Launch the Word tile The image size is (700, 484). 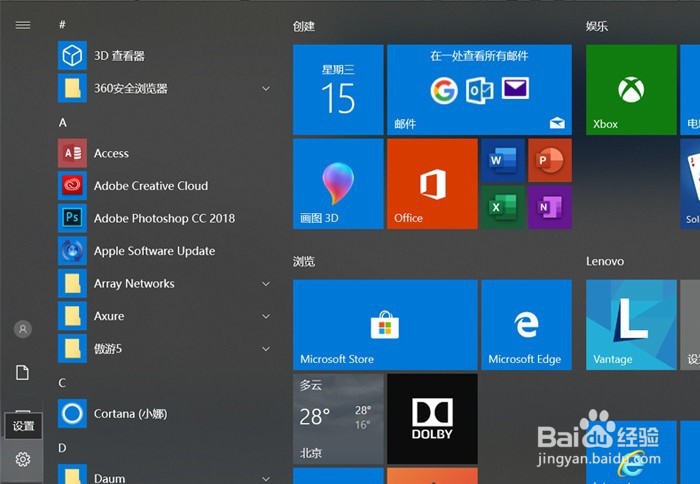pyautogui.click(x=503, y=160)
